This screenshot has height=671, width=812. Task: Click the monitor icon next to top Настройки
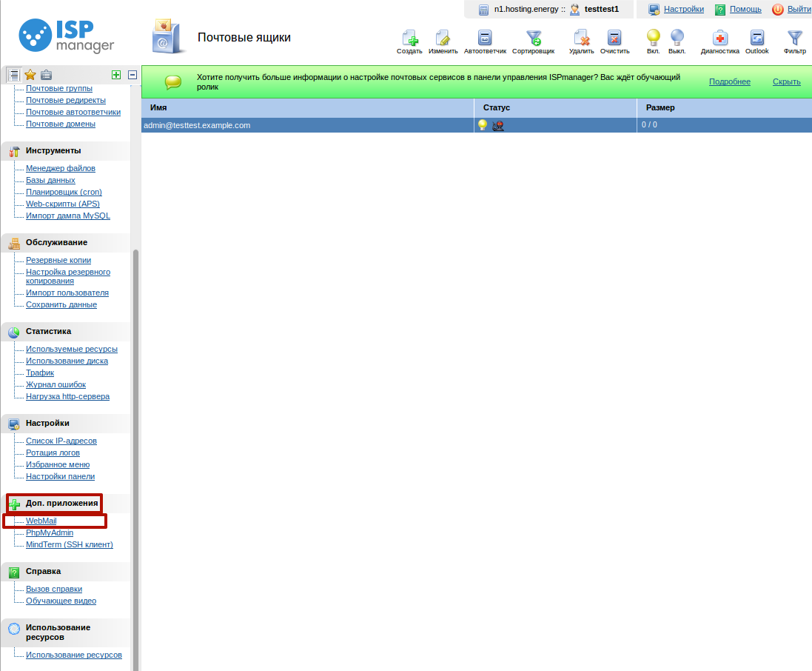pos(654,10)
